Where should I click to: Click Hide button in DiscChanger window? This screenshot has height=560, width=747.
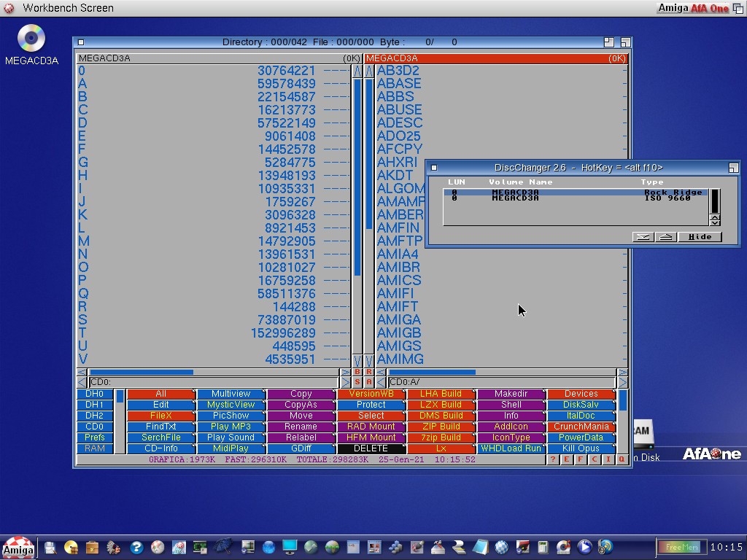700,237
